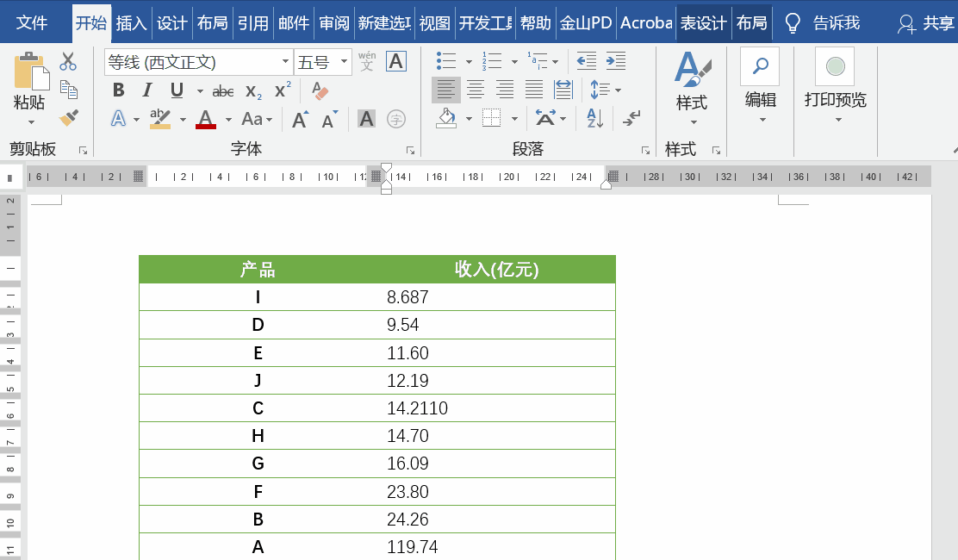
Task: Expand the font size 五号 dropdown
Action: point(345,62)
